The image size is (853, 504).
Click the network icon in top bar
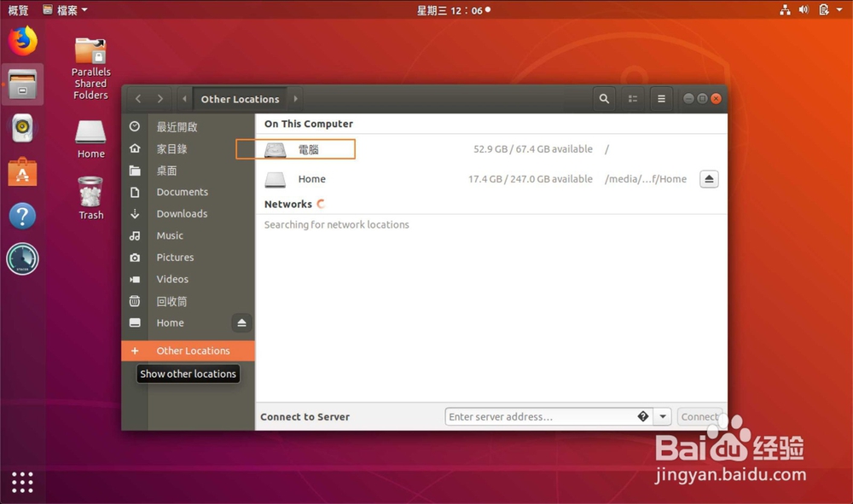click(x=785, y=9)
